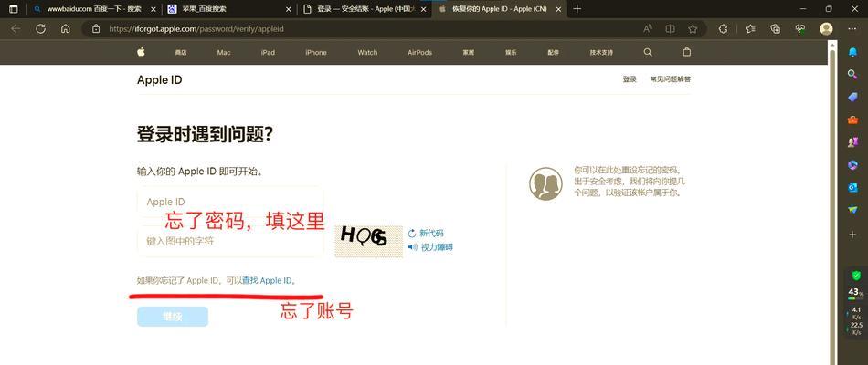
Task: Open Apple site search magnifier icon
Action: coord(648,52)
